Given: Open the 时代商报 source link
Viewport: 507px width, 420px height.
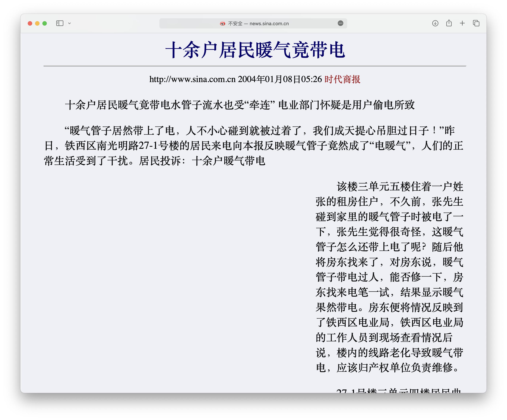Looking at the screenshot, I should (x=342, y=79).
